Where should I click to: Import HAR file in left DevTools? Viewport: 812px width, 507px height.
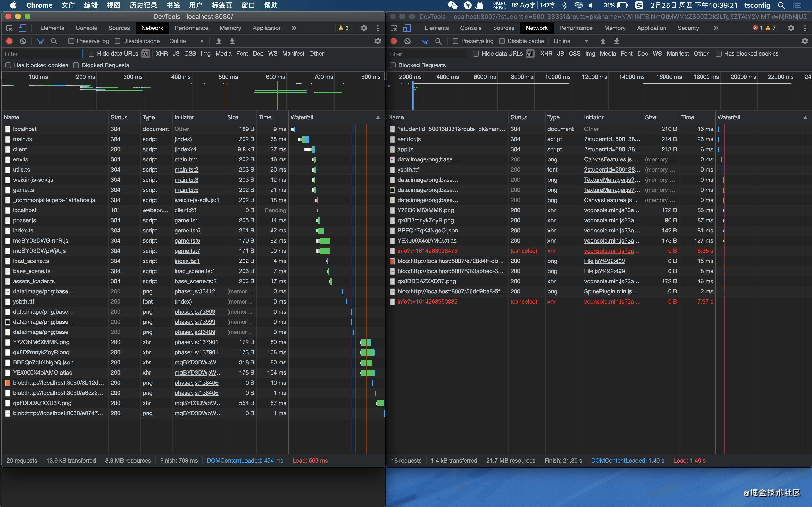(x=218, y=41)
